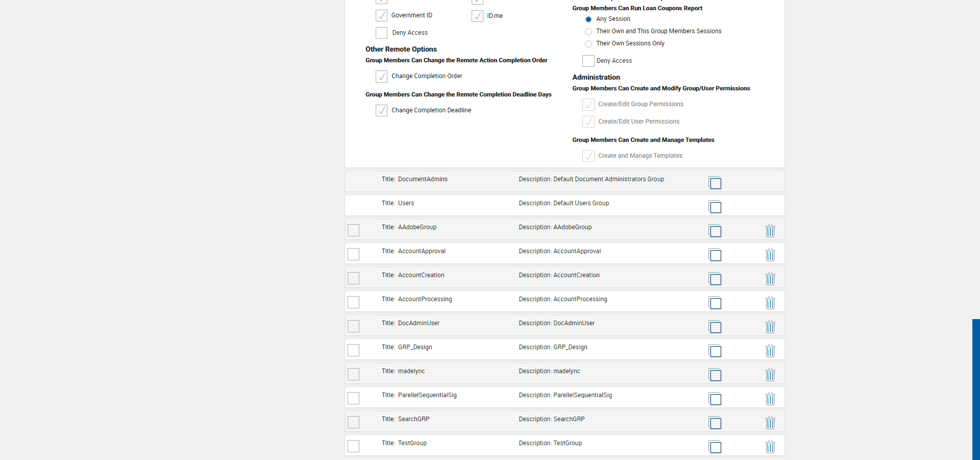Click the blue vertical scrollbar thumb
The height and width of the screenshot is (460, 980).
coord(976,389)
